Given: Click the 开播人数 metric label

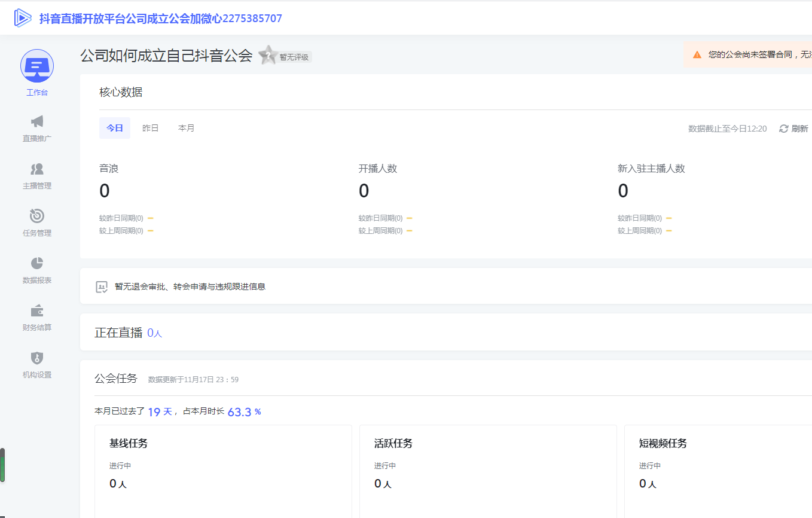Looking at the screenshot, I should [378, 169].
